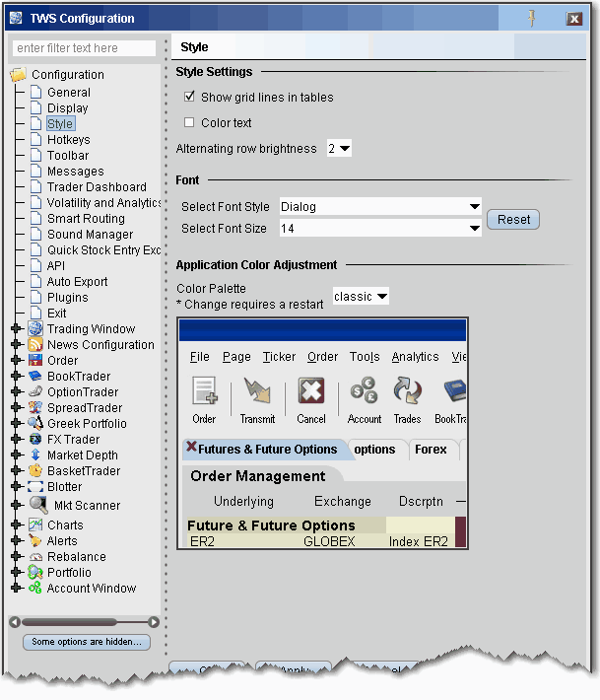Viewport: 600px width, 700px height.
Task: Open the Ticker menu in preview
Action: (x=279, y=357)
